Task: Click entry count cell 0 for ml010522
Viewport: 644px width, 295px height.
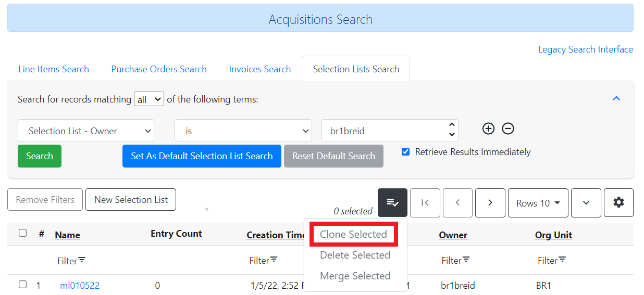Action: click(158, 285)
